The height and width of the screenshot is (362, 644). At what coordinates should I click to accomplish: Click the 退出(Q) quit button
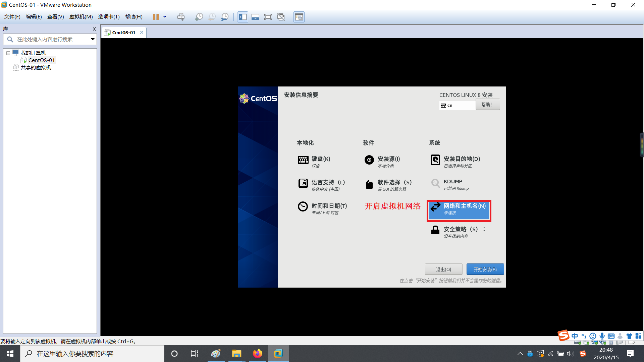pos(443,269)
